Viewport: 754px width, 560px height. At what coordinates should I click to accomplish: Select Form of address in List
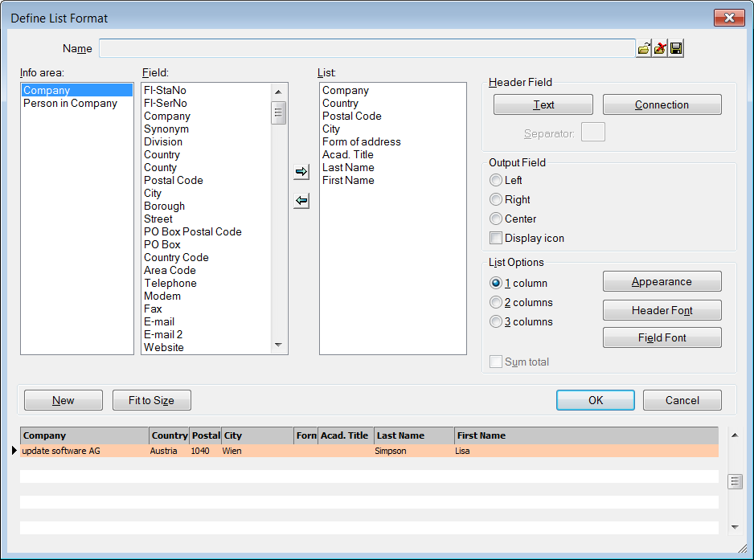click(x=361, y=142)
